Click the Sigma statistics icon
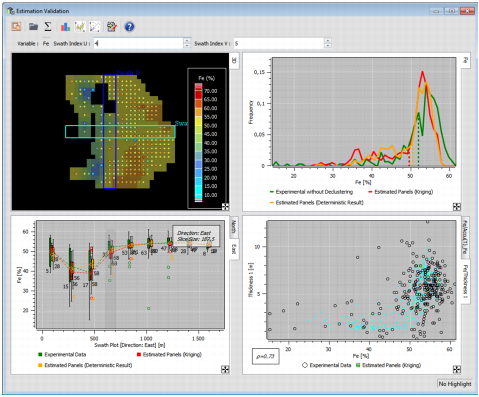 click(48, 26)
